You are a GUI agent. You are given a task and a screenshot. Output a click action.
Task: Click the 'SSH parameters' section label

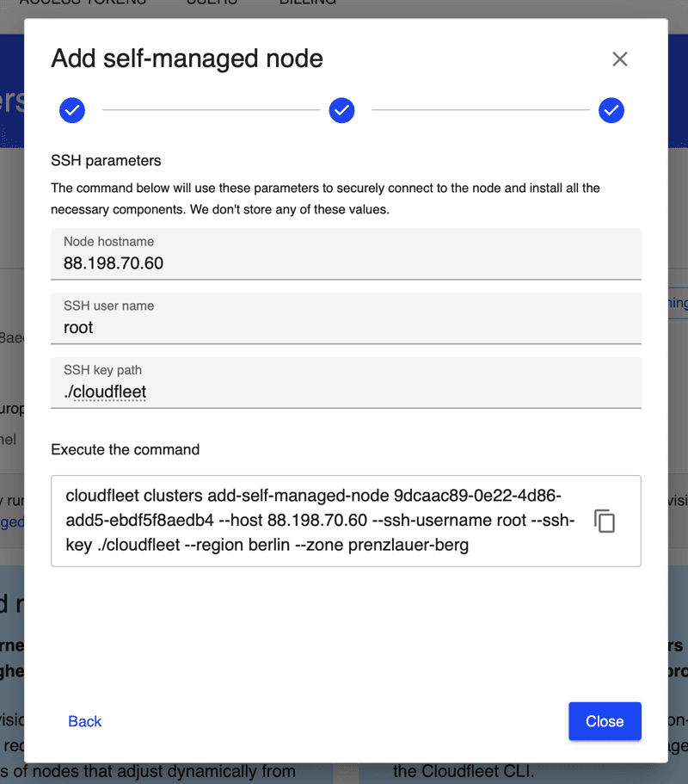click(x=106, y=160)
